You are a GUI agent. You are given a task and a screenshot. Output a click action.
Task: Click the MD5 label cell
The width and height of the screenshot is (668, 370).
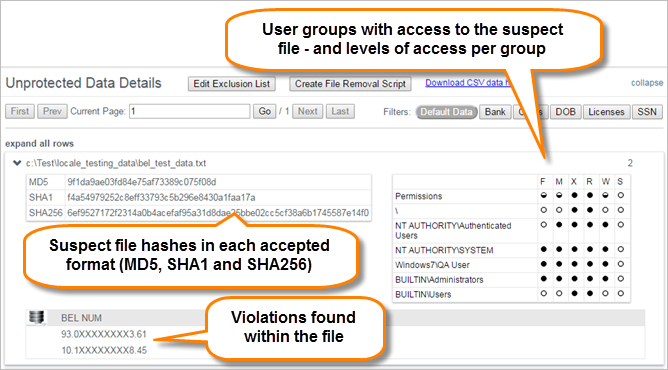46,182
